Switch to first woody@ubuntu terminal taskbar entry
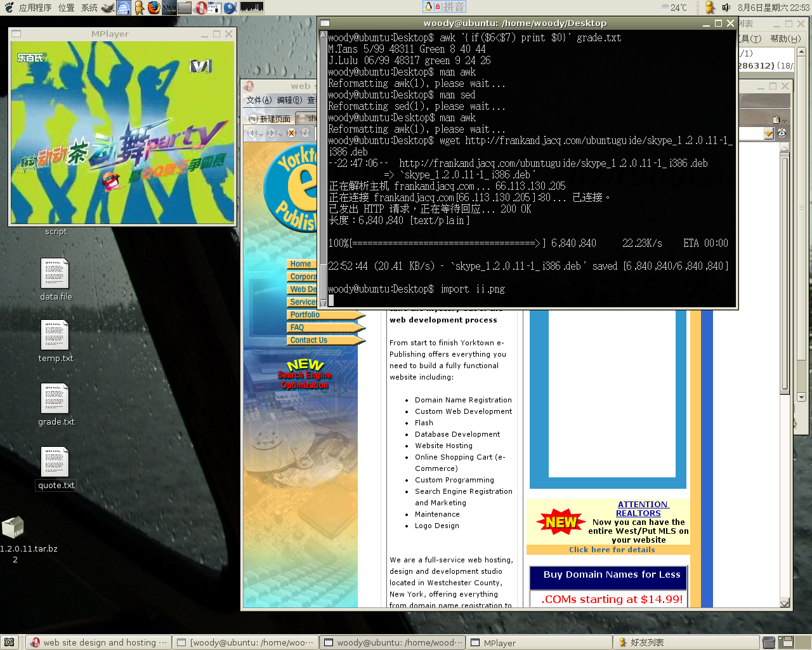The image size is (812, 650). click(x=245, y=642)
